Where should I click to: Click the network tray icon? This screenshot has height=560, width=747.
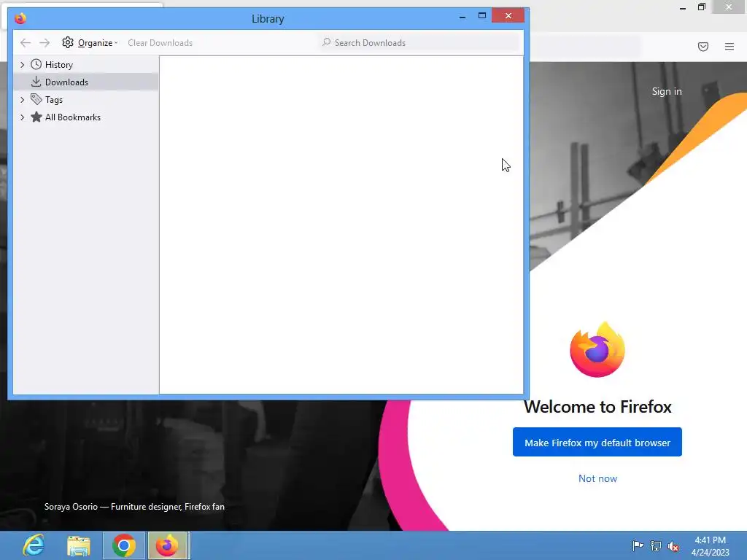[x=656, y=545]
